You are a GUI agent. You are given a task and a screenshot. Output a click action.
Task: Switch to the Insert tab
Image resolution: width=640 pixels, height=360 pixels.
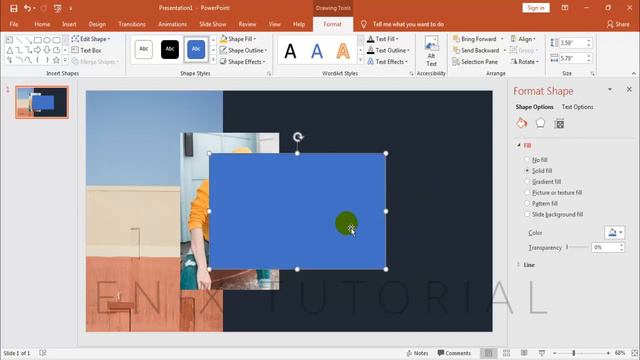point(69,24)
